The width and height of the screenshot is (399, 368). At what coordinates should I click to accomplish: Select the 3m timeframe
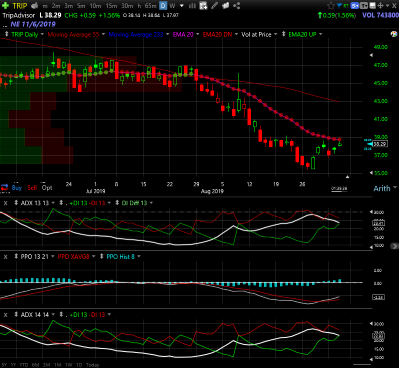tap(68, 6)
